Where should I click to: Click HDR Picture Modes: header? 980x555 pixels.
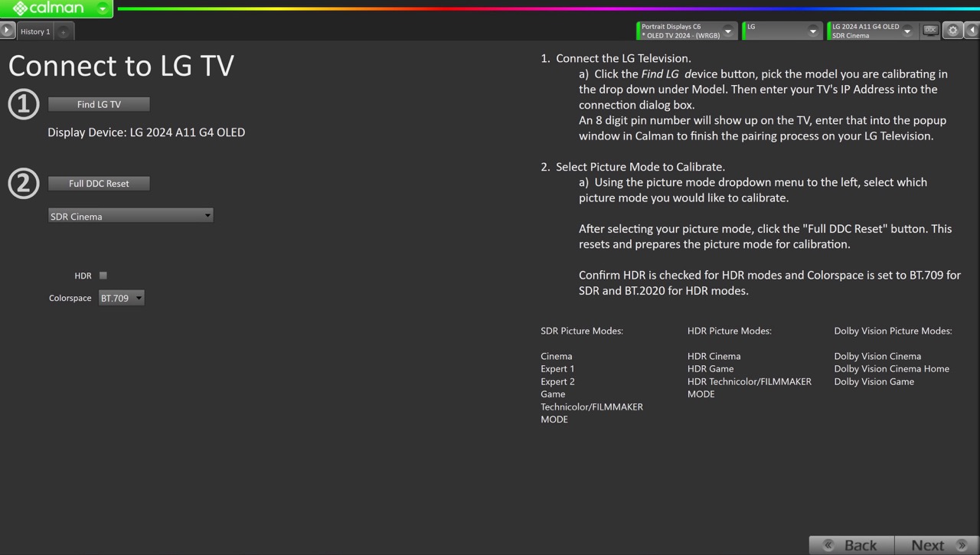point(730,331)
